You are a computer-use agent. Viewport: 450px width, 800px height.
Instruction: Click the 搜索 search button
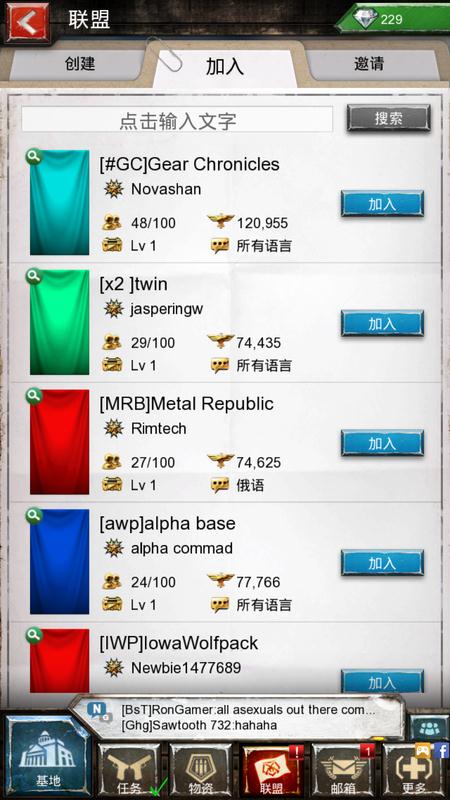point(389,118)
